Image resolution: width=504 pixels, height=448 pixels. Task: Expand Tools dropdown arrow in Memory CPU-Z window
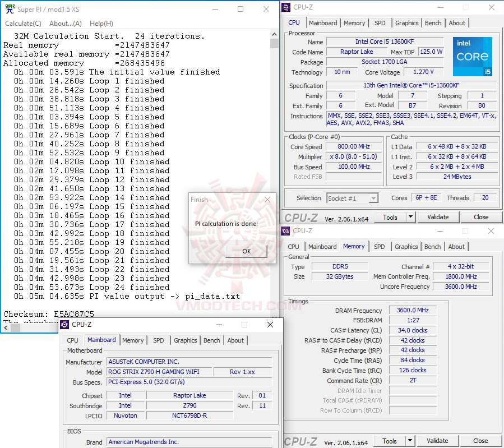(410, 441)
